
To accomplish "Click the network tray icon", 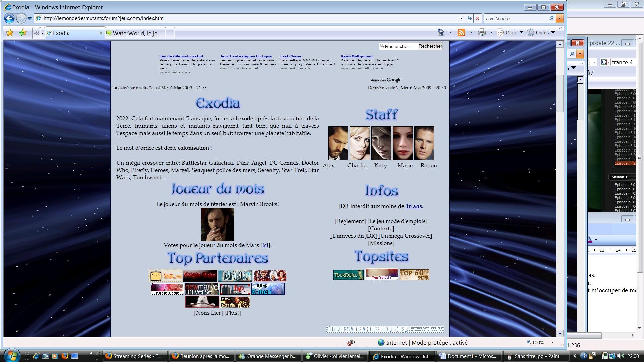I will 612,356.
